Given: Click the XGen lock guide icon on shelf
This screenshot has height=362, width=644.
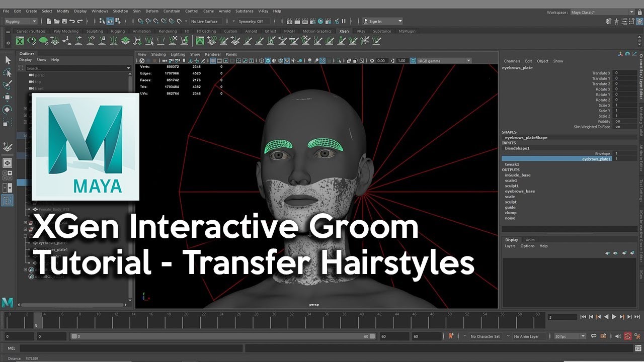Looking at the screenshot, I should coord(102,40).
